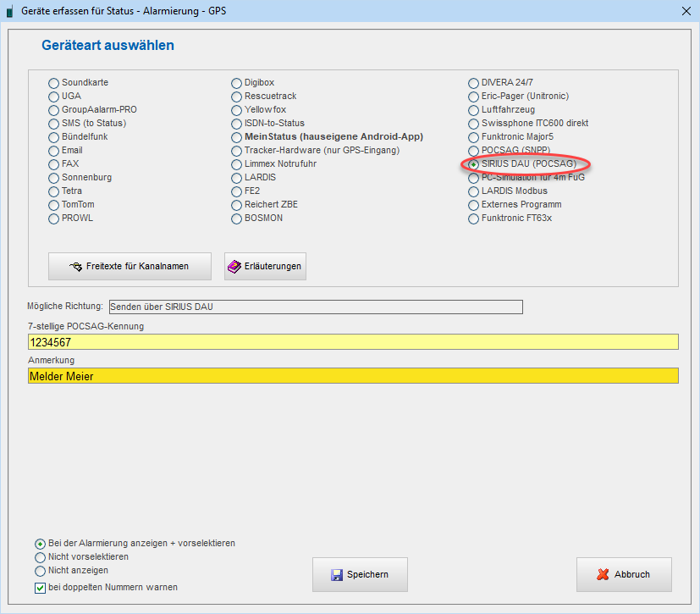Select Nicht vorselektieren option
The width and height of the screenshot is (700, 614).
click(40, 557)
